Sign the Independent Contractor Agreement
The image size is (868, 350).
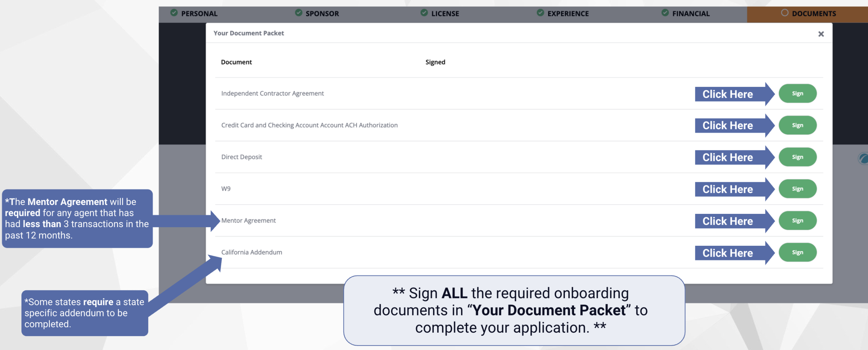(797, 94)
